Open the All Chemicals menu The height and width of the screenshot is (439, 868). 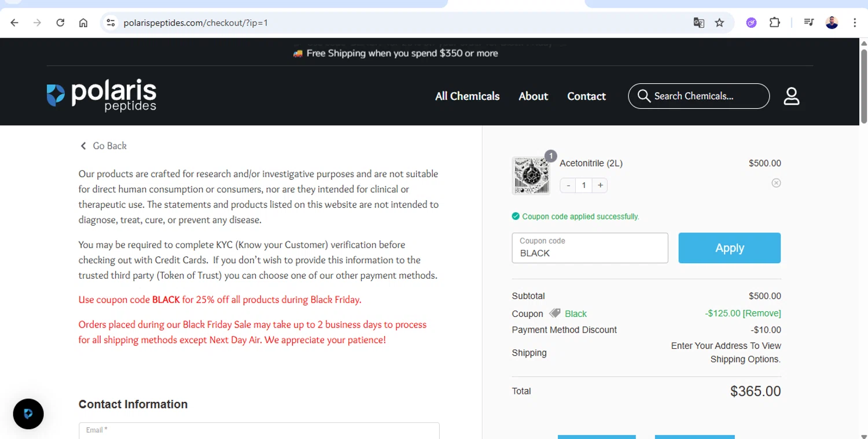[x=467, y=96]
